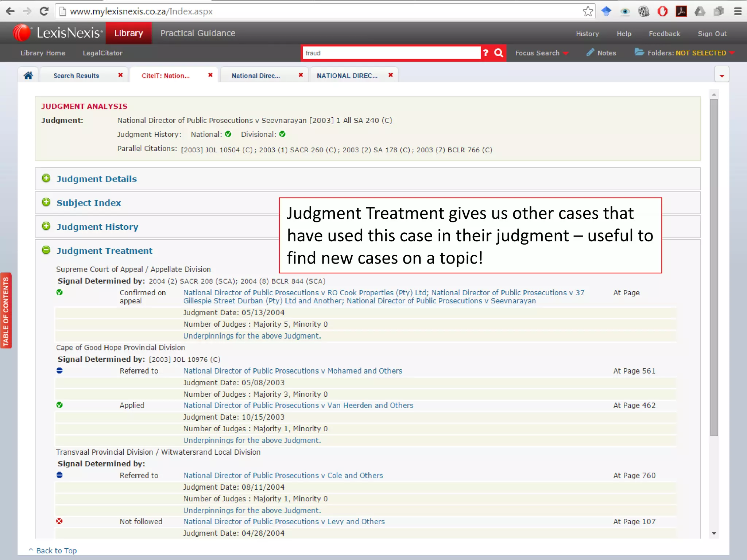The image size is (747, 560).
Task: Go to Library Home
Action: [x=43, y=53]
